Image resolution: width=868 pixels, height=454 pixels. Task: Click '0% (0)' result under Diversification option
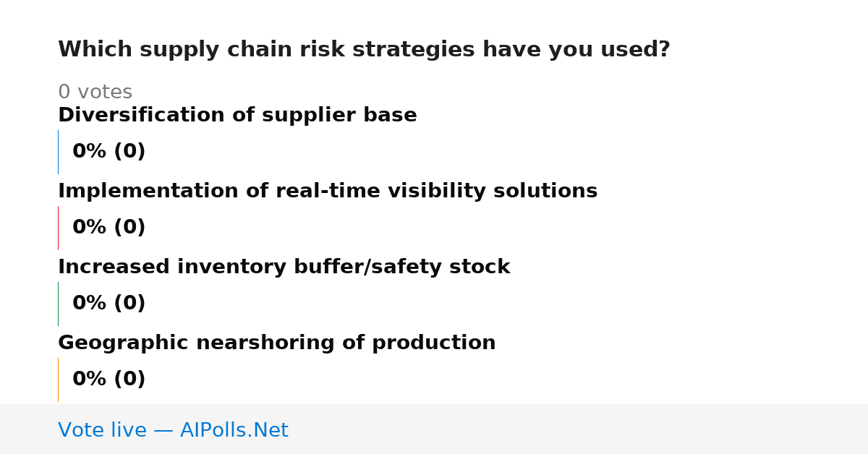pos(109,152)
